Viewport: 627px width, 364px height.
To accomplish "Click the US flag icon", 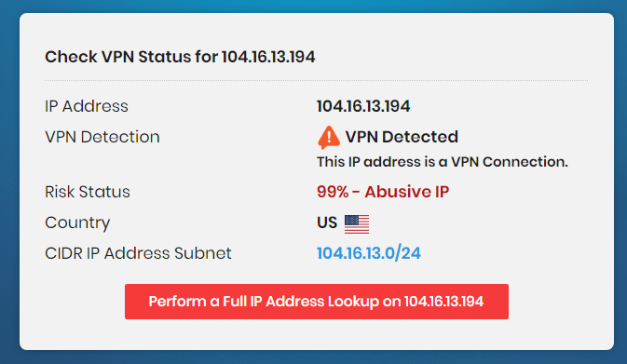I will click(x=357, y=224).
